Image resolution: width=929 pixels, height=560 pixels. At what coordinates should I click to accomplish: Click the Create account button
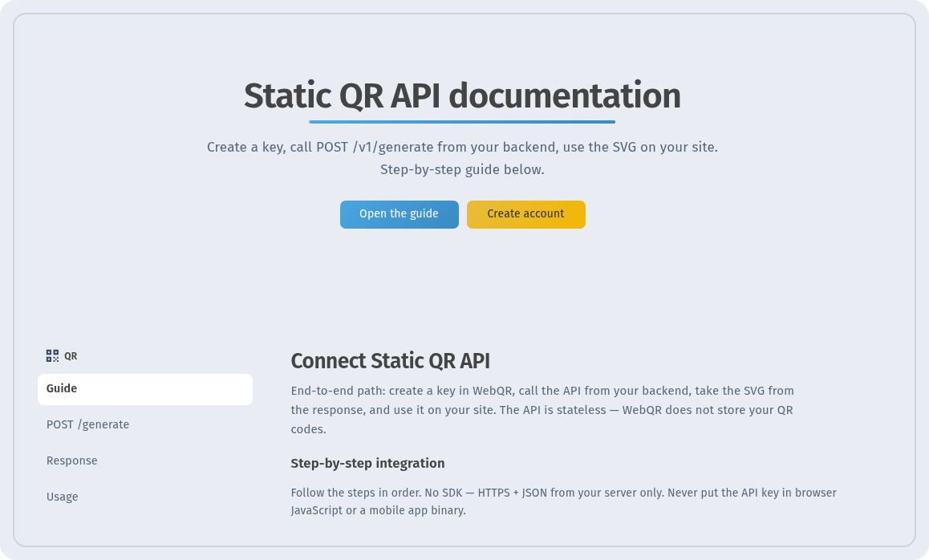coord(525,214)
